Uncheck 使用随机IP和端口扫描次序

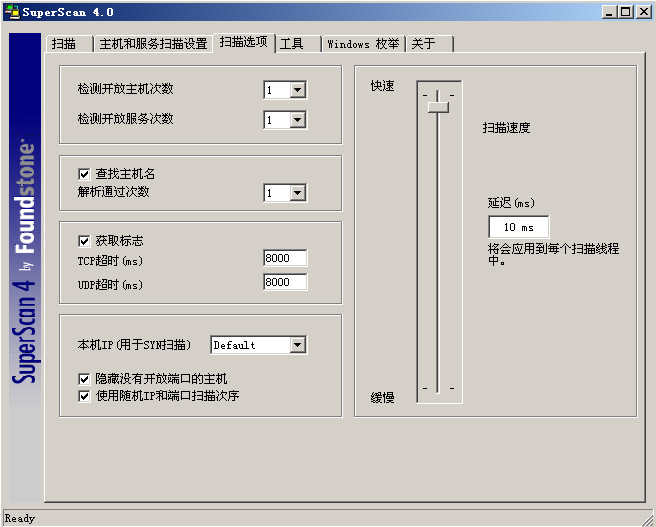tap(84, 396)
